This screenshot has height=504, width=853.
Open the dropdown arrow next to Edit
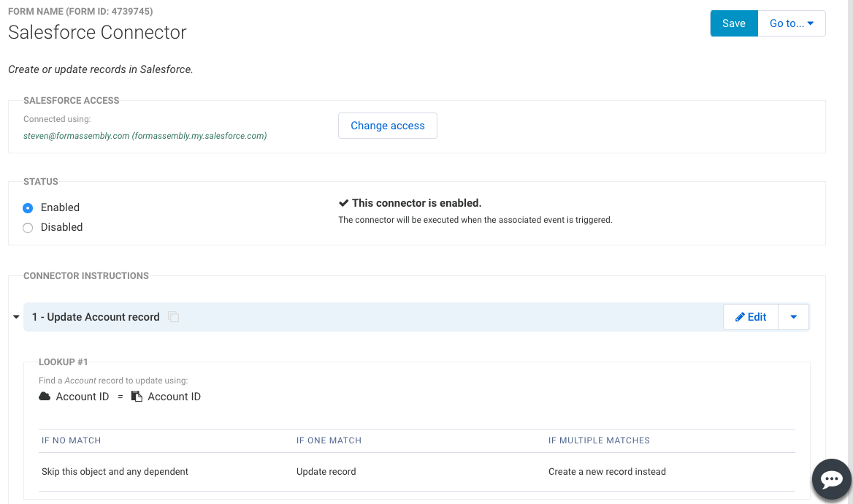pos(794,317)
